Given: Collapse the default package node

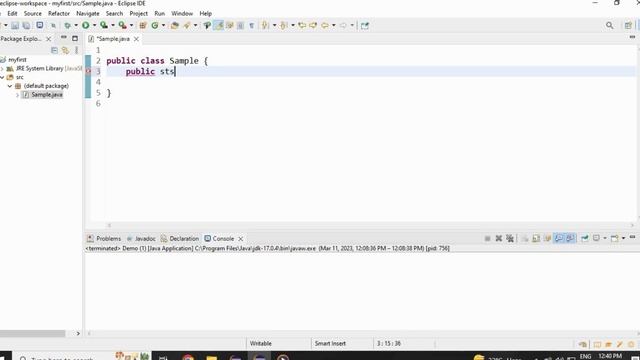Looking at the screenshot, I should pos(10,86).
